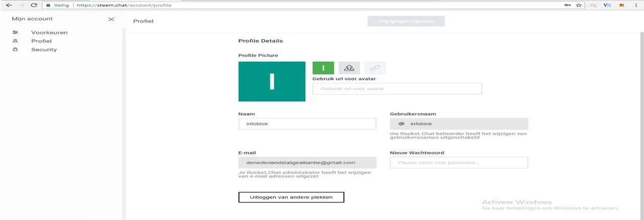Click the Profiel page header title
Image resolution: width=644 pixels, height=220 pixels.
click(x=143, y=22)
